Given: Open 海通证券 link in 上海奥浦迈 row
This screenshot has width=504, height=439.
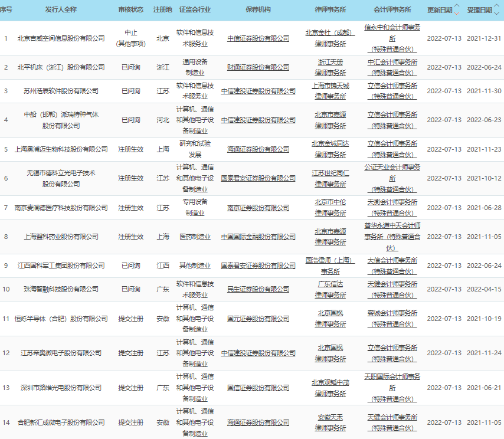Looking at the screenshot, I should (x=258, y=149).
